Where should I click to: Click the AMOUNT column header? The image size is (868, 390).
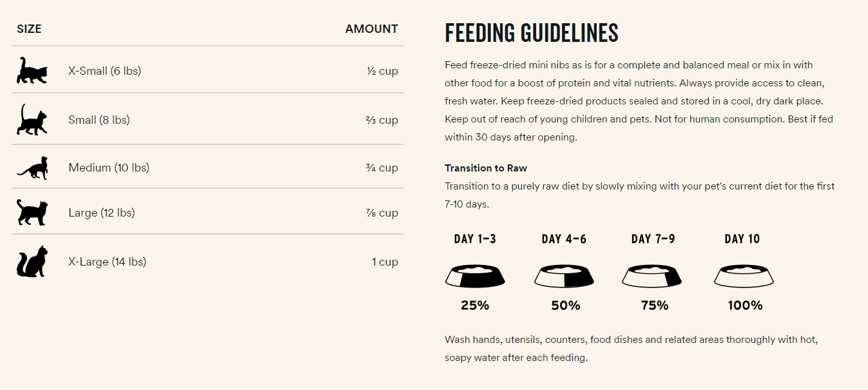tap(371, 29)
